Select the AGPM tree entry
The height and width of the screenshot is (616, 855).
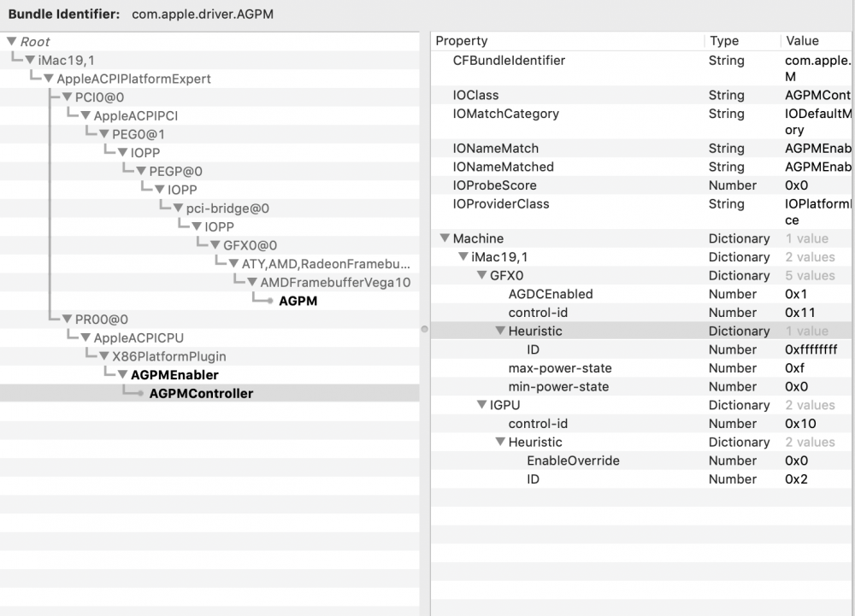pyautogui.click(x=298, y=301)
